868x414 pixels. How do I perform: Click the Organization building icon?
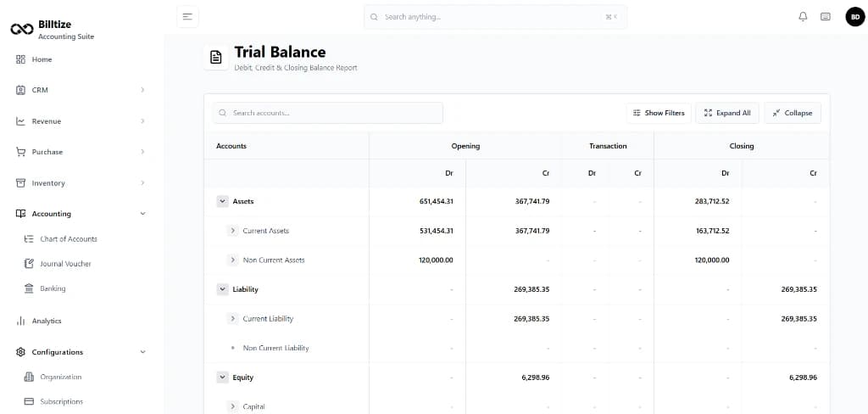[x=29, y=377]
